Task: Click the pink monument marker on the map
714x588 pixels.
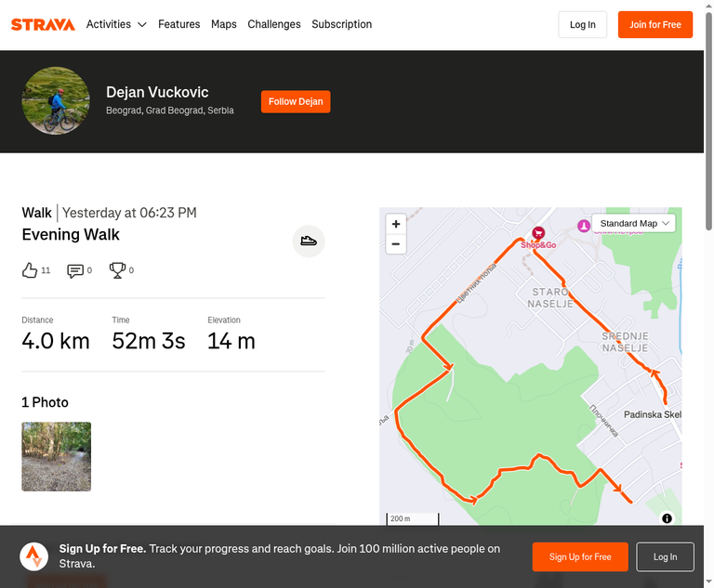Action: (584, 226)
